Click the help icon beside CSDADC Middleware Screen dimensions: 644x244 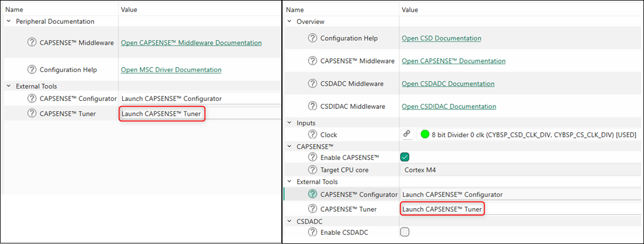(313, 83)
